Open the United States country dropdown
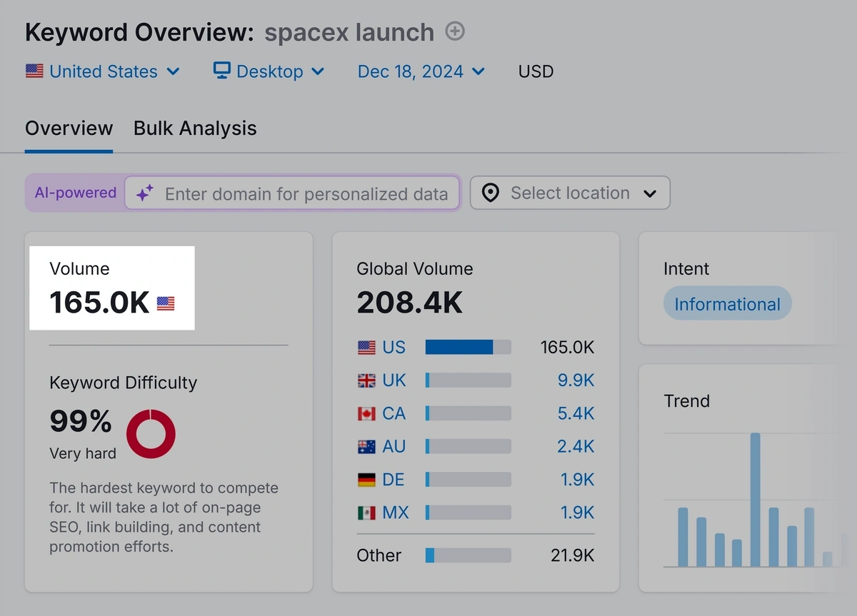Screen dimensions: 857x616 click(x=103, y=71)
